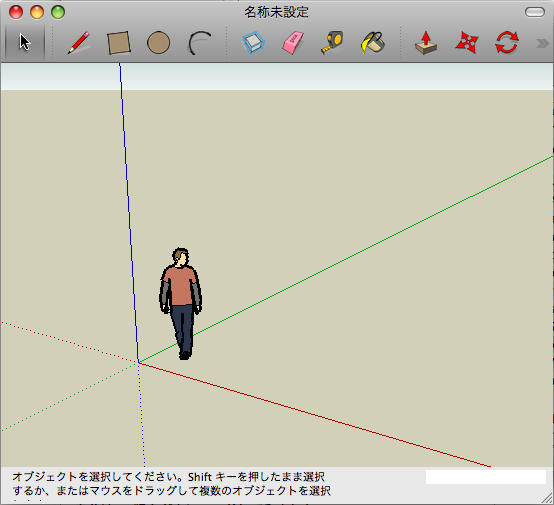The image size is (554, 505).
Task: Click the yellow minimize window button
Action: (x=37, y=12)
